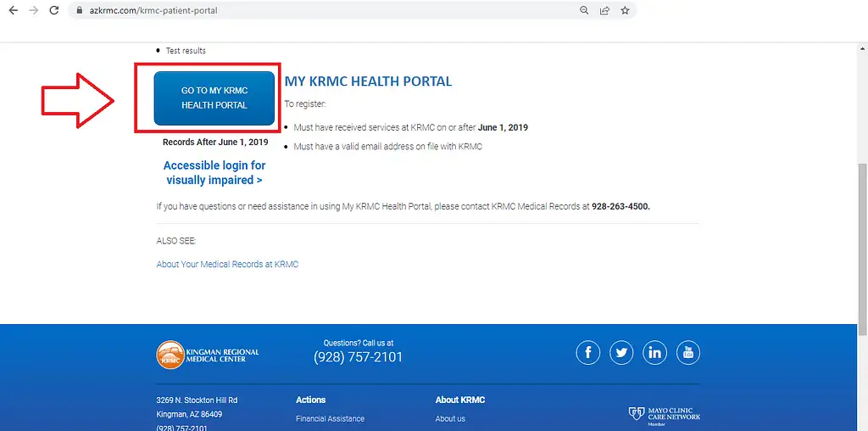The height and width of the screenshot is (431, 868).
Task: Click the Records After June 1, 2019 text
Action: click(x=215, y=143)
